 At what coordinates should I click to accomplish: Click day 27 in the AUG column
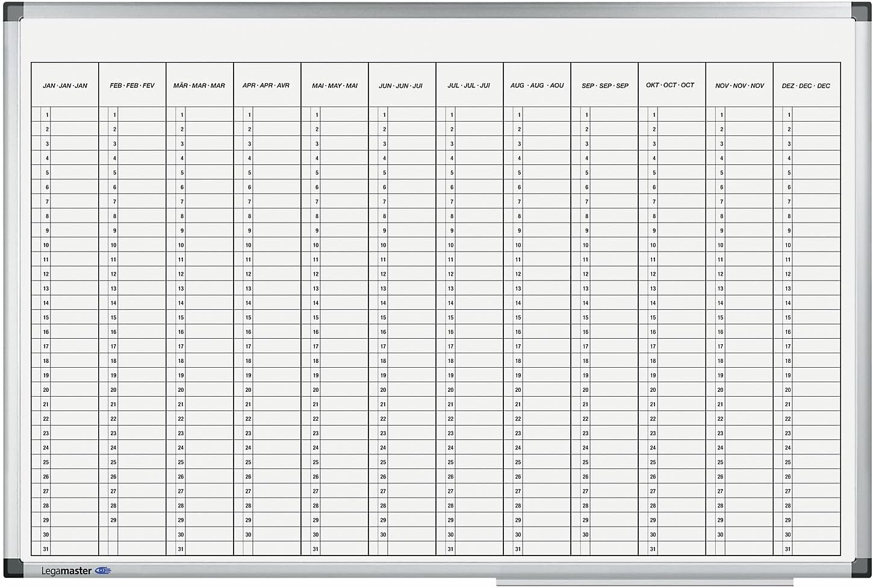tap(518, 491)
